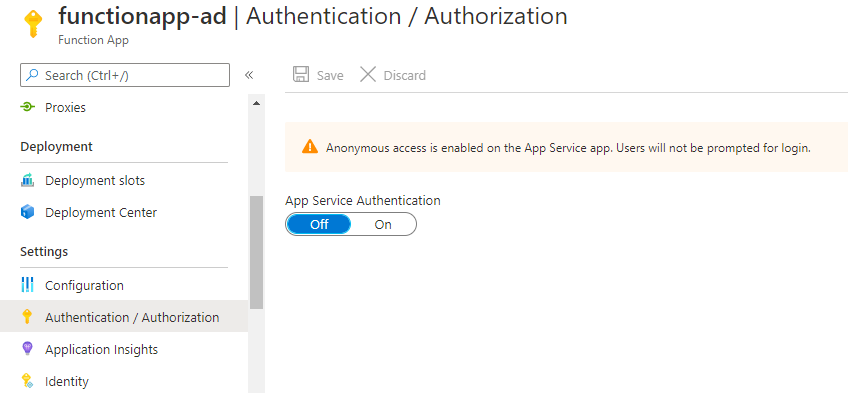Click the sidebar scroll up arrow
This screenshot has height=393, width=848.
point(256,103)
